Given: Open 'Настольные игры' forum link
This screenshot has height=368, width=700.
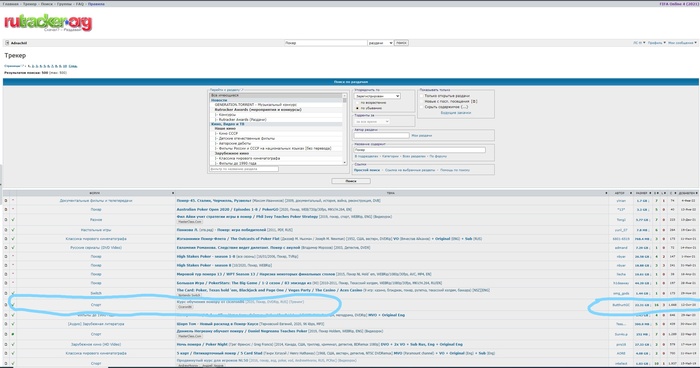Looking at the screenshot, I should pyautogui.click(x=96, y=230).
